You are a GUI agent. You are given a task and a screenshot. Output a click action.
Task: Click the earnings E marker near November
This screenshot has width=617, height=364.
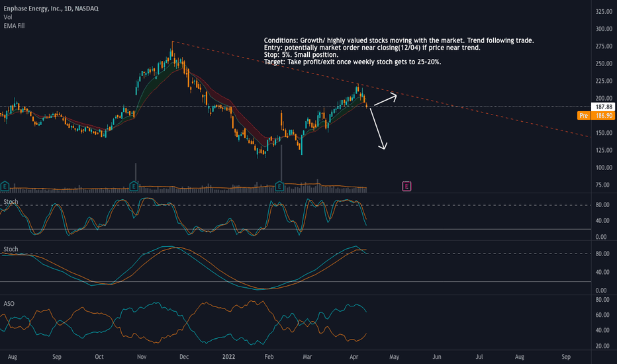click(x=134, y=186)
